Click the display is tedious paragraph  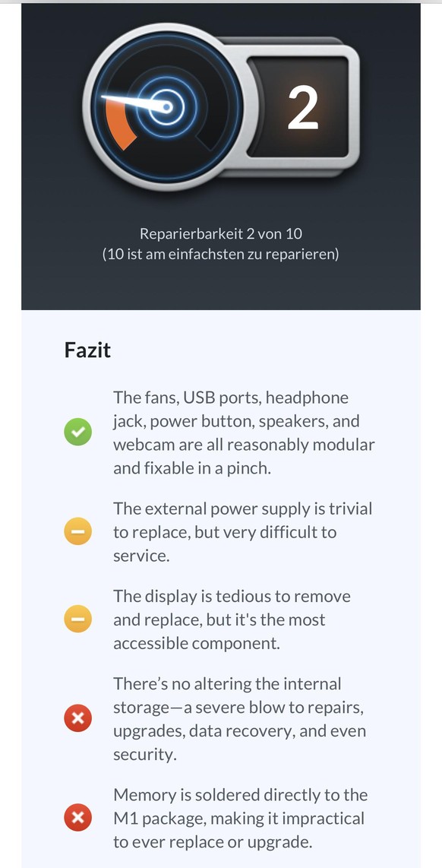coord(232,619)
